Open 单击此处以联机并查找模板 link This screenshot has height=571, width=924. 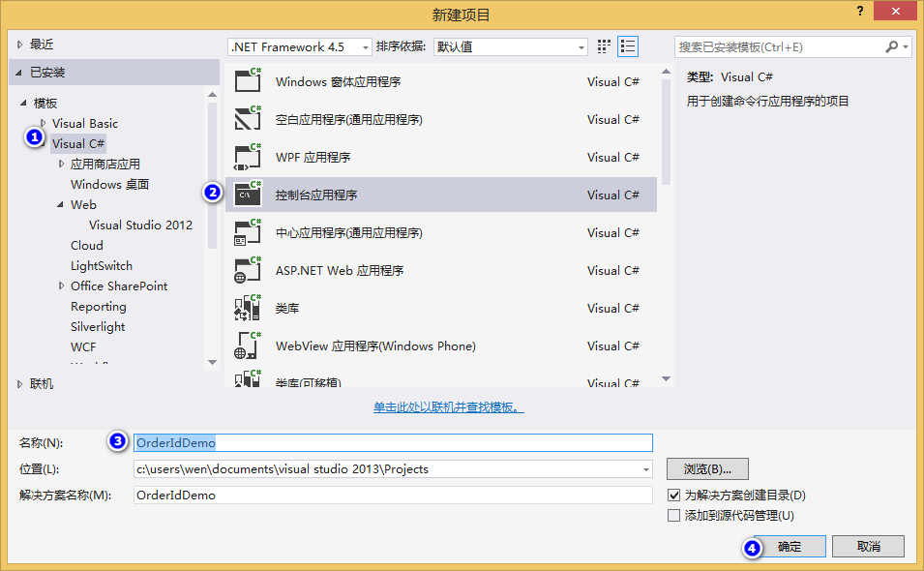tap(448, 407)
